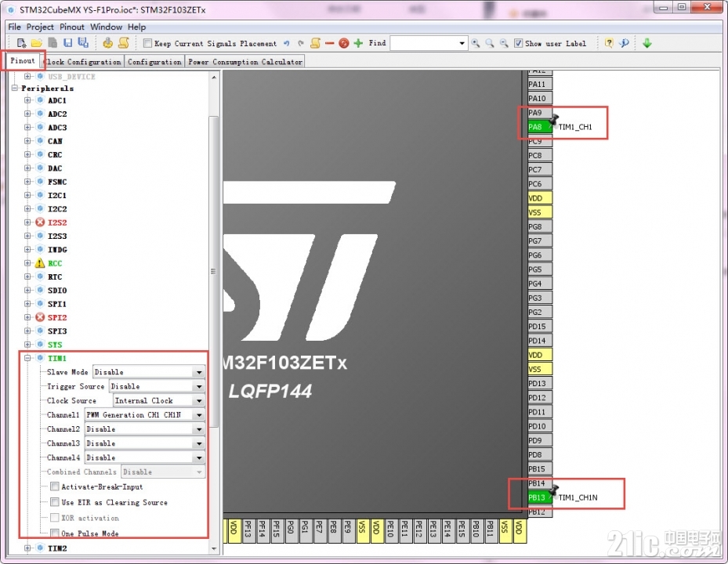Click the green PA8 pin on the chip
Screen dimensions: 728x564
pos(539,127)
